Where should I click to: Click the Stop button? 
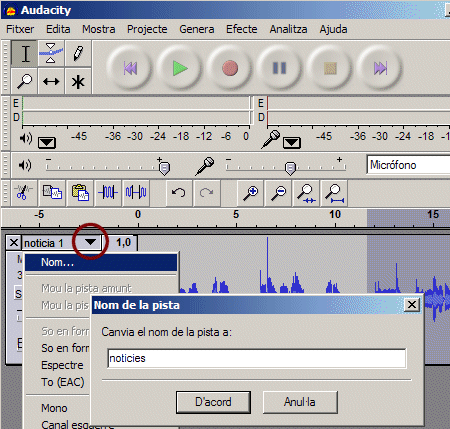pos(330,68)
